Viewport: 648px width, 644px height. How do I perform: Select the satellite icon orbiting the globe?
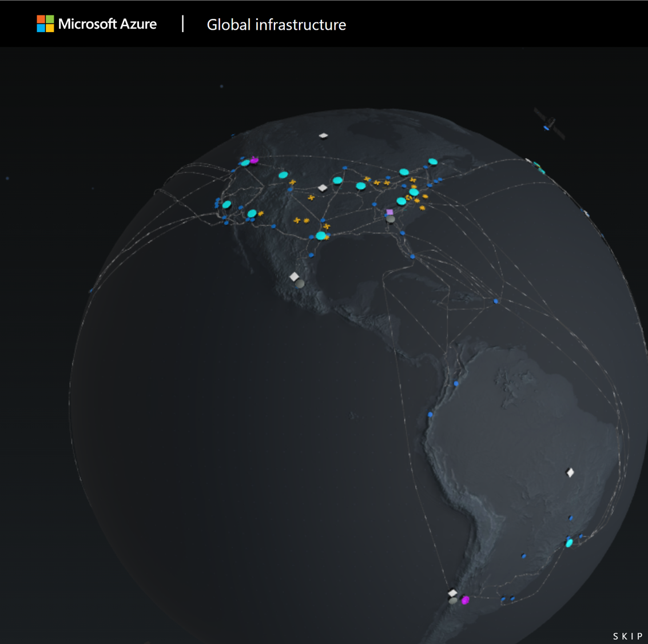tap(549, 123)
